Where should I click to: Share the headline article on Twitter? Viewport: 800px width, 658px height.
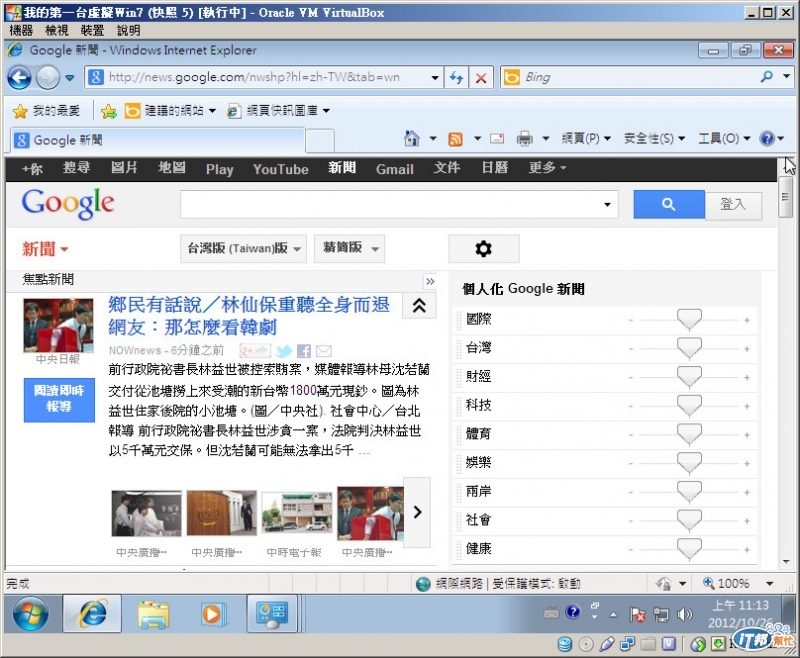point(284,351)
